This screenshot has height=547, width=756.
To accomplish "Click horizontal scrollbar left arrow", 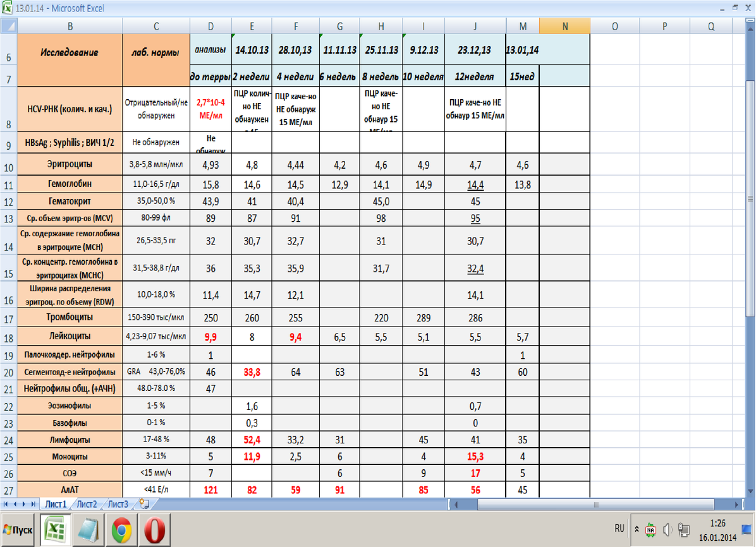I will (x=456, y=505).
